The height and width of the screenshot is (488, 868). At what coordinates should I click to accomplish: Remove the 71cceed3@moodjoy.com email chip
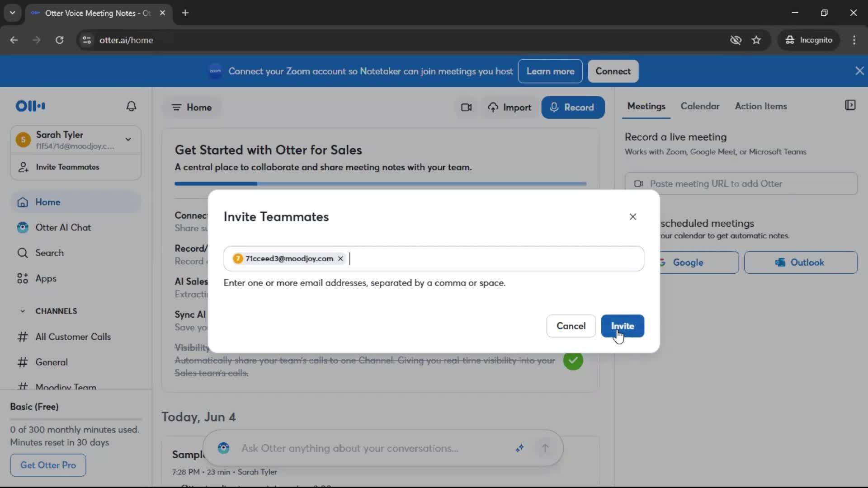[340, 258]
